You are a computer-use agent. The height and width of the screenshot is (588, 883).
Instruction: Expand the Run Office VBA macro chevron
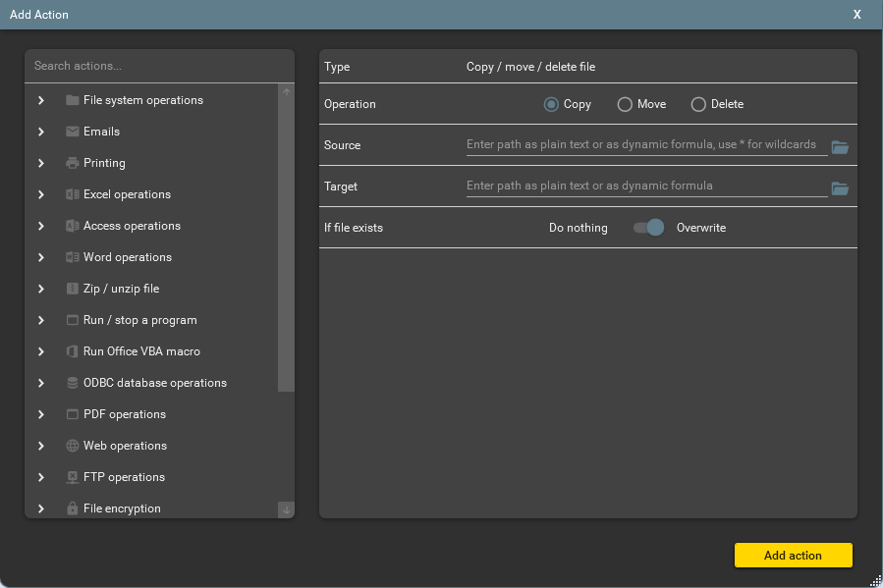(x=41, y=351)
